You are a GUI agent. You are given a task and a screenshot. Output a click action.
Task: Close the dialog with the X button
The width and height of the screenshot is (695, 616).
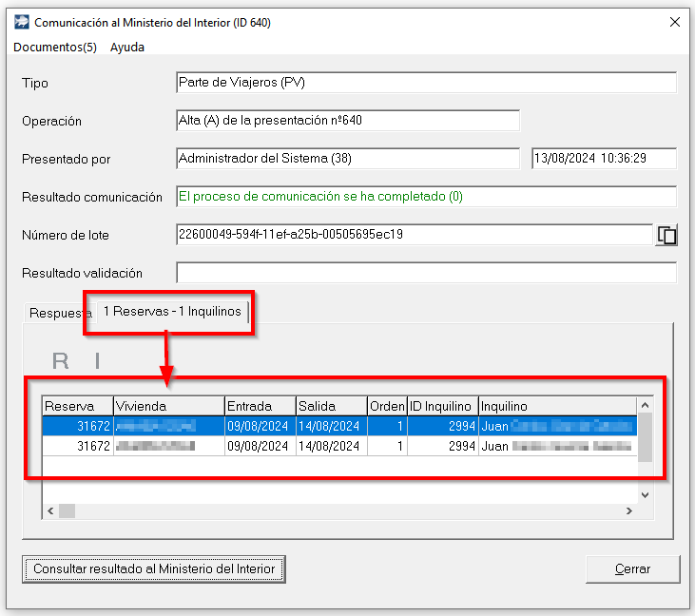point(675,22)
